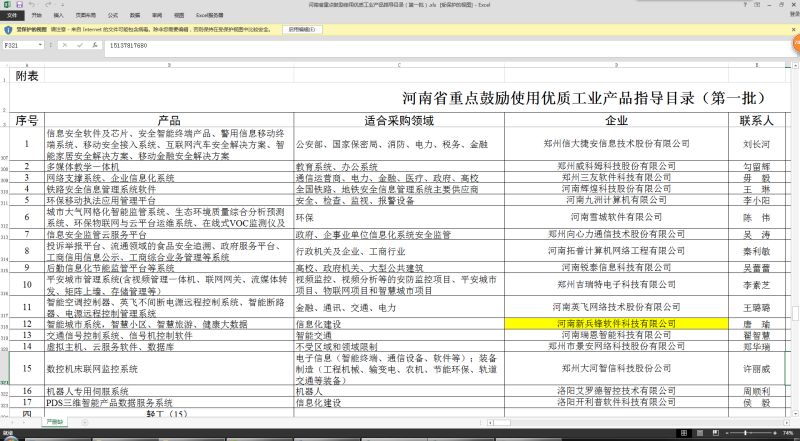
Task: Close the protected view warning bar
Action: 793,30
